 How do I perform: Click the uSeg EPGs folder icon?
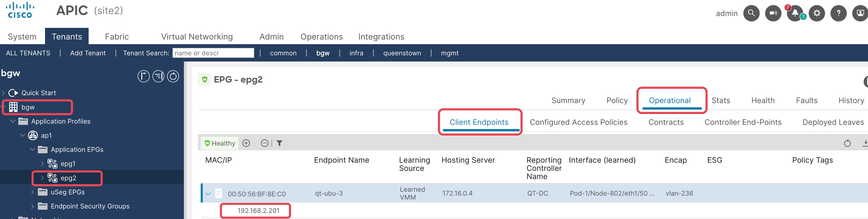tap(42, 192)
